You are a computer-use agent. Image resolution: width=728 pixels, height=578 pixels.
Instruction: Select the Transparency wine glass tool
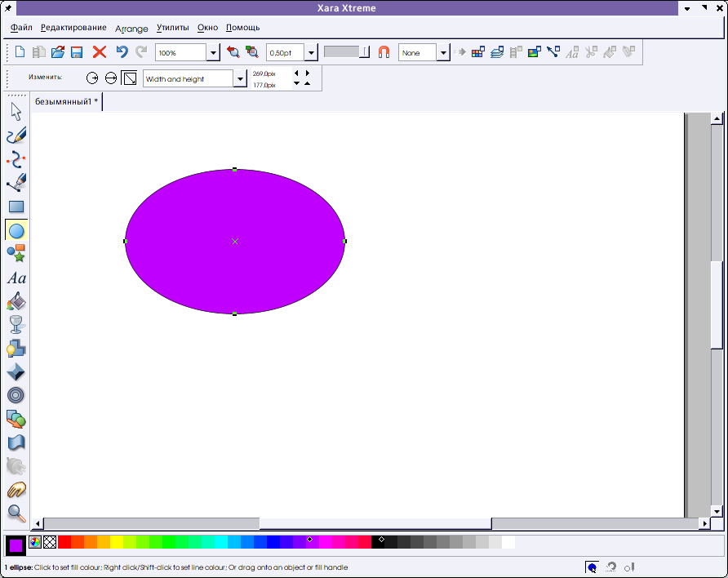click(x=16, y=325)
